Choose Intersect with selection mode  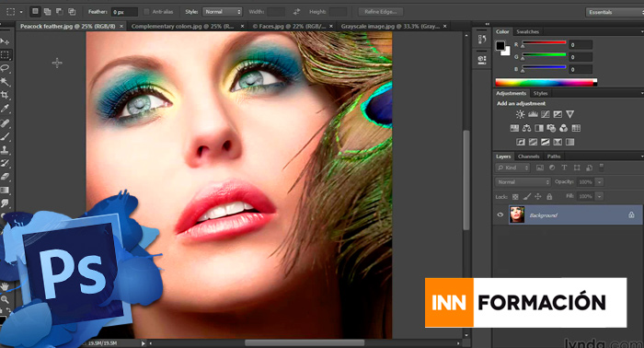click(72, 11)
